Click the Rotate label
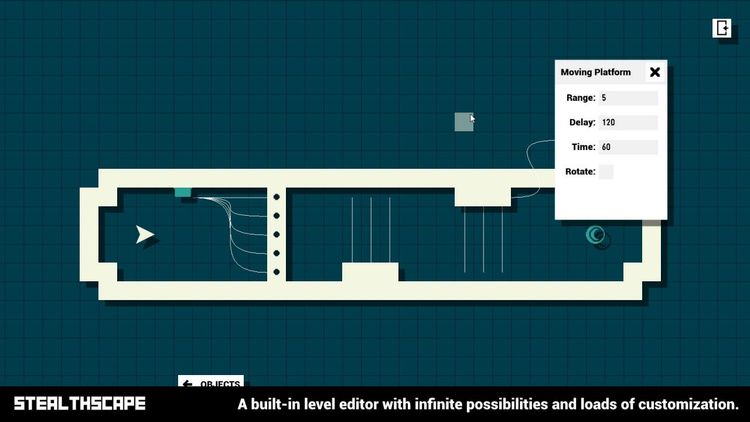The image size is (750, 422). [x=580, y=172]
